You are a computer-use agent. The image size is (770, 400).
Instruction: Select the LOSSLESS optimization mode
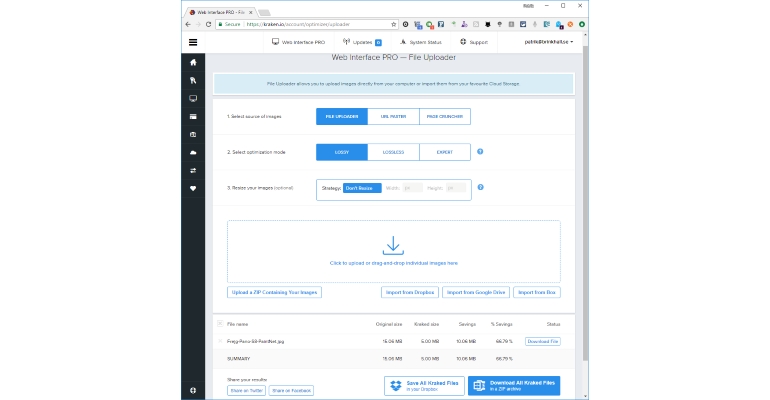(x=393, y=152)
